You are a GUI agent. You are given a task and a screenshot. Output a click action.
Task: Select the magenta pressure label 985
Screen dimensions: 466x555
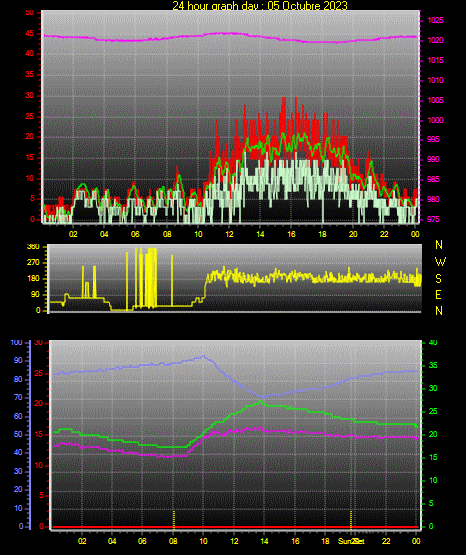click(433, 179)
